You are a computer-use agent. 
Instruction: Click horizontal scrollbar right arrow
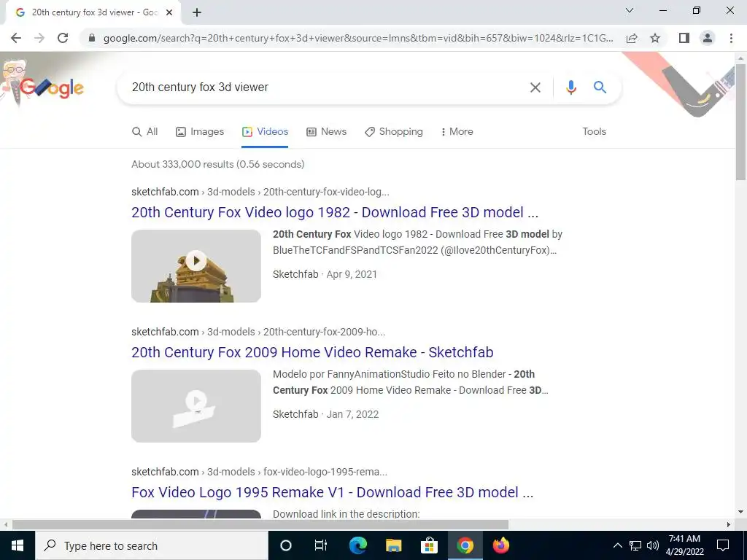pyautogui.click(x=729, y=524)
